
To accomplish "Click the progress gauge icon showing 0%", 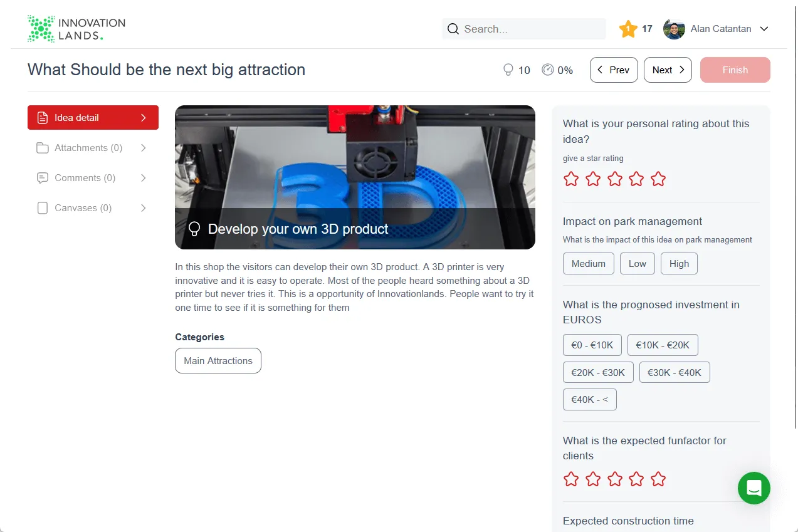I will point(548,70).
